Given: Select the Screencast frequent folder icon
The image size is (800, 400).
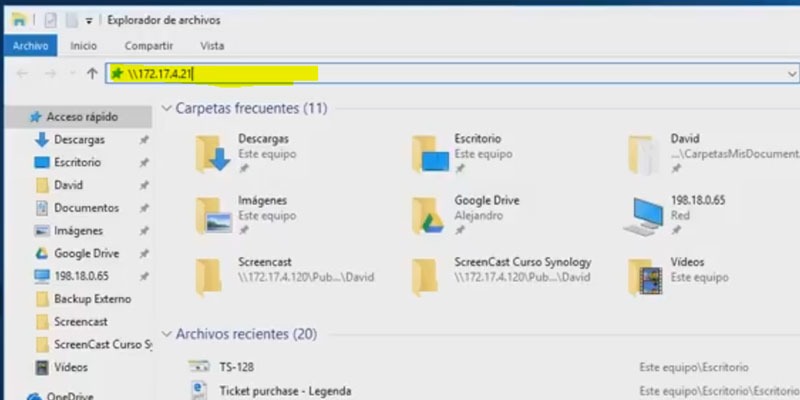Looking at the screenshot, I should point(208,278).
